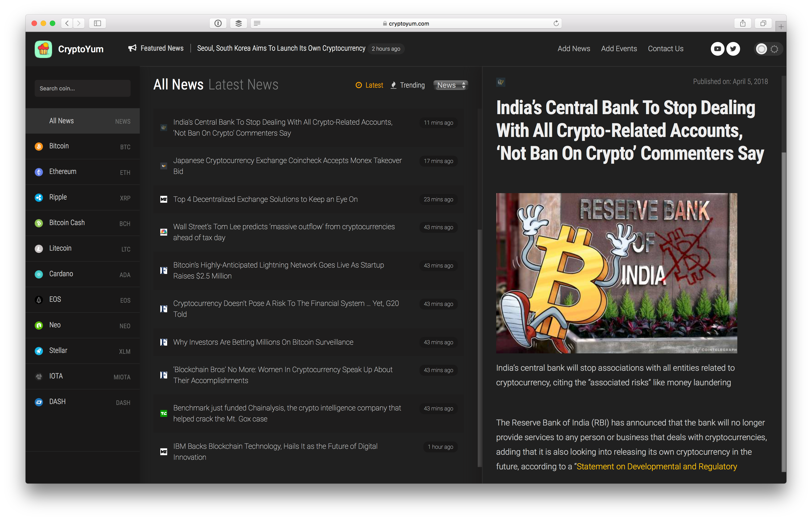
Task: Open Safari share icon
Action: pyautogui.click(x=742, y=23)
